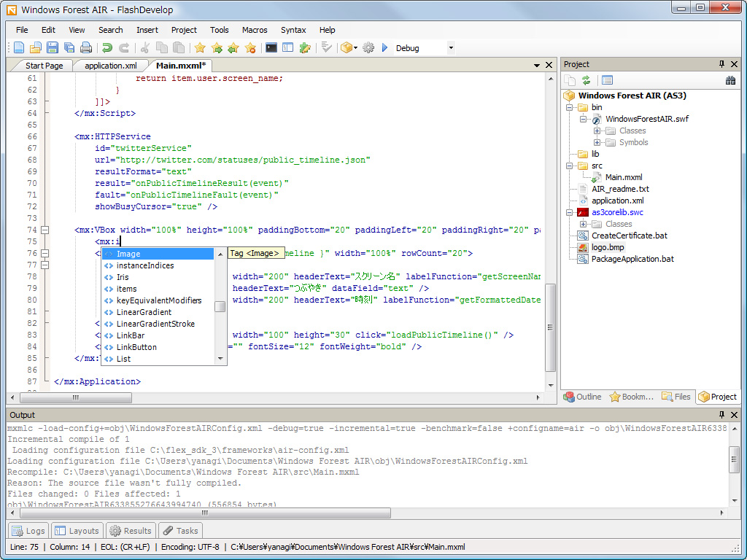
Task: Expand the Symbols node under WindowsForestAIR.swf
Action: pyautogui.click(x=597, y=143)
